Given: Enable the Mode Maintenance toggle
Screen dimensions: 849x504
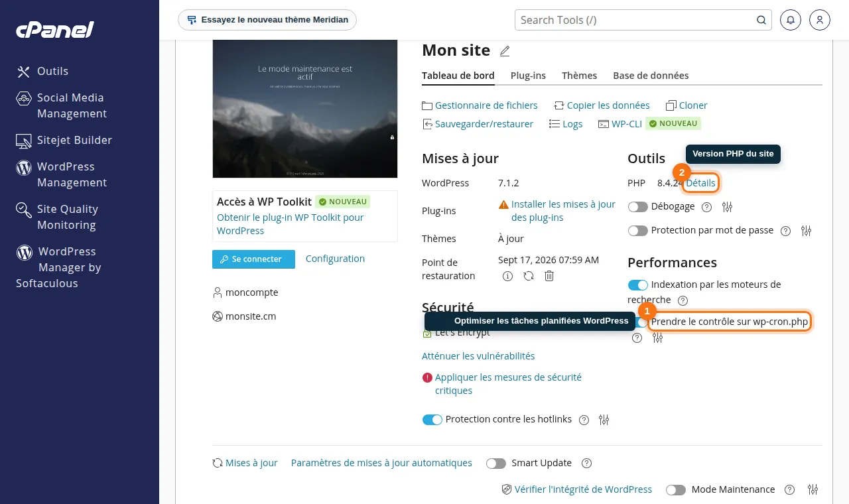Looking at the screenshot, I should [x=676, y=490].
